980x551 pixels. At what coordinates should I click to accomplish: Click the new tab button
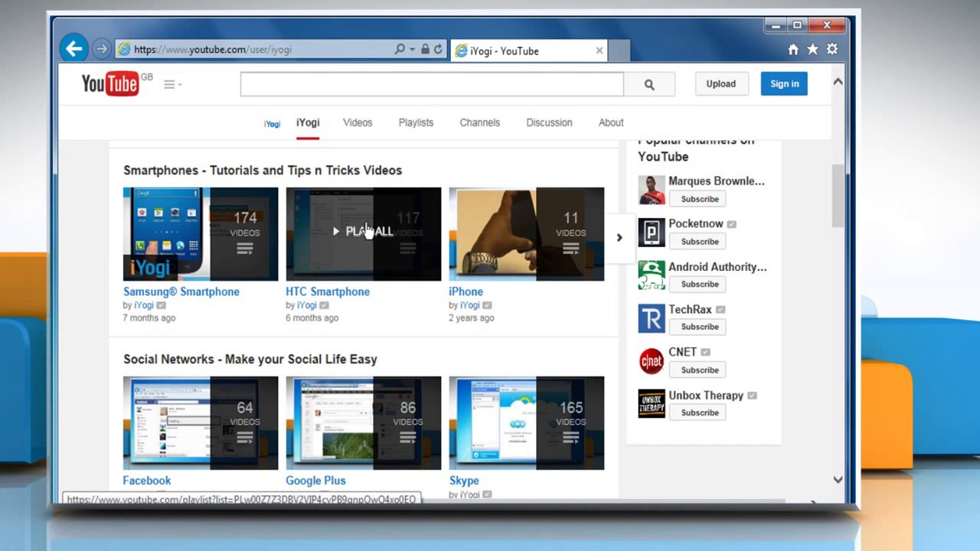click(619, 51)
